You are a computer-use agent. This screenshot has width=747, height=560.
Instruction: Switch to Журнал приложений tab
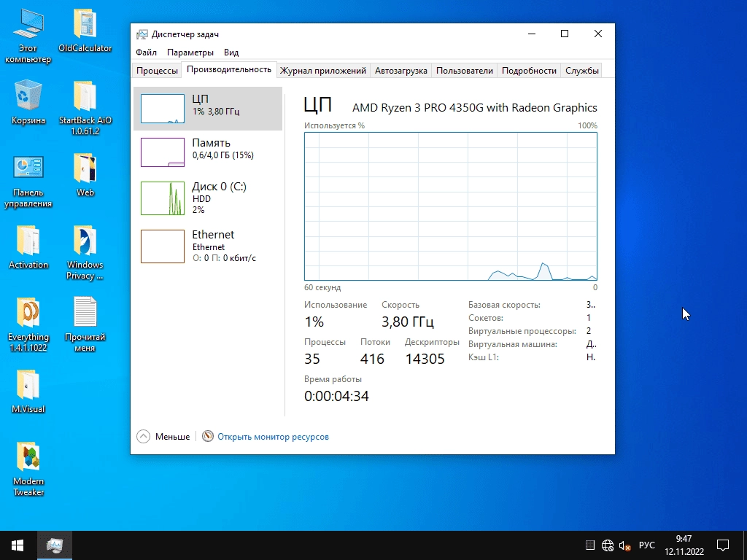323,71
